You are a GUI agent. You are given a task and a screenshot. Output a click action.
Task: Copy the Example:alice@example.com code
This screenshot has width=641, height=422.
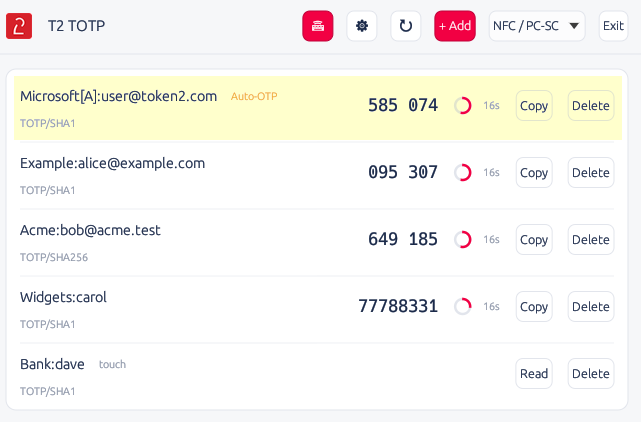[534, 172]
